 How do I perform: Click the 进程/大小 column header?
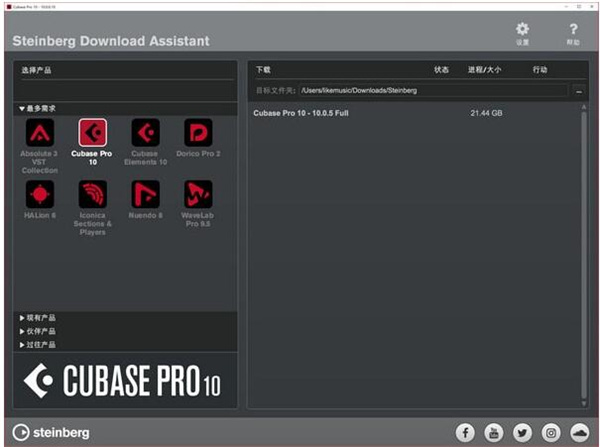[484, 70]
